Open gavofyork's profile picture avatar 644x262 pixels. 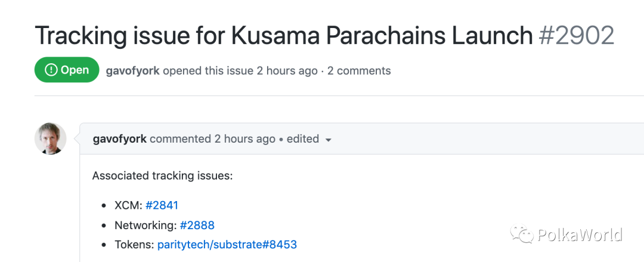coord(51,138)
